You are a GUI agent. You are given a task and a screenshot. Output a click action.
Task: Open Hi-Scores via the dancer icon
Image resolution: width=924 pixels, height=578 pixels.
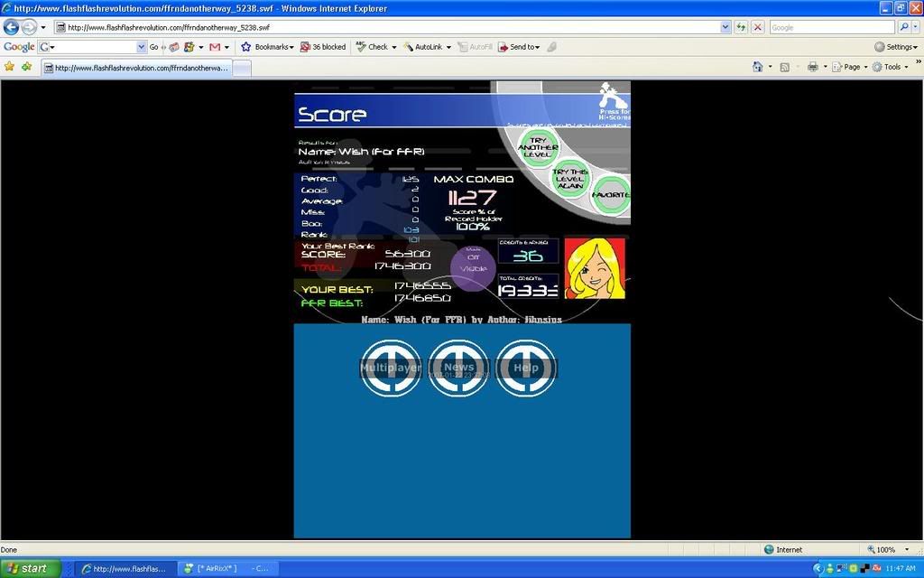tap(614, 99)
